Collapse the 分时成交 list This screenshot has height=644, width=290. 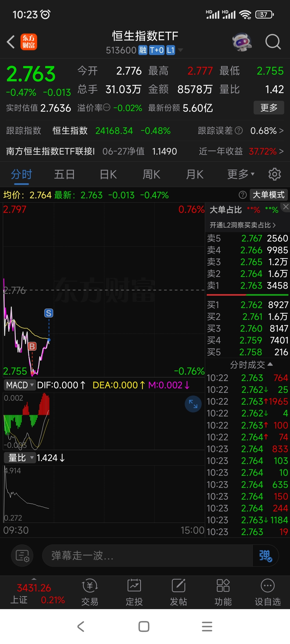[x=251, y=365]
